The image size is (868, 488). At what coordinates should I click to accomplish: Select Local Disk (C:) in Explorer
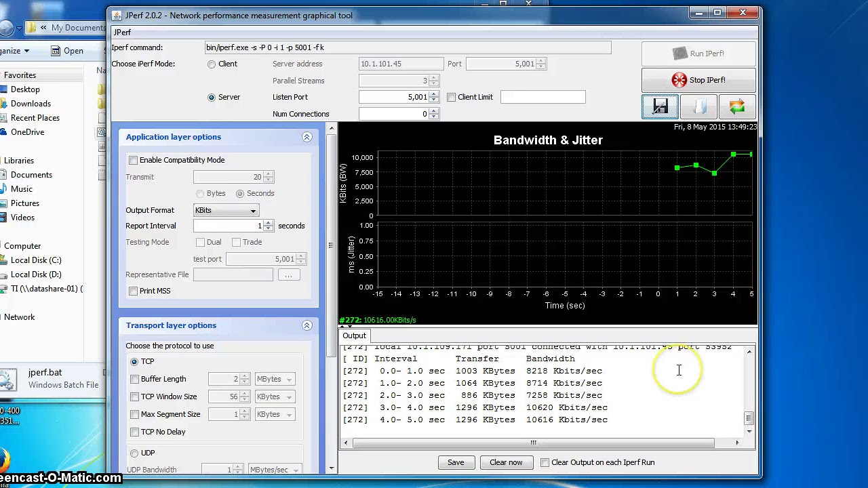[x=36, y=260]
